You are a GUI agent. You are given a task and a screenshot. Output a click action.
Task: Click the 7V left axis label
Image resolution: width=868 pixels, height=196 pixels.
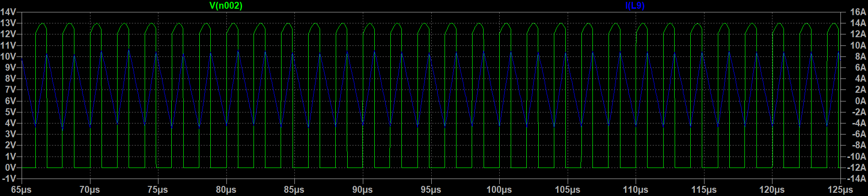click(11, 90)
